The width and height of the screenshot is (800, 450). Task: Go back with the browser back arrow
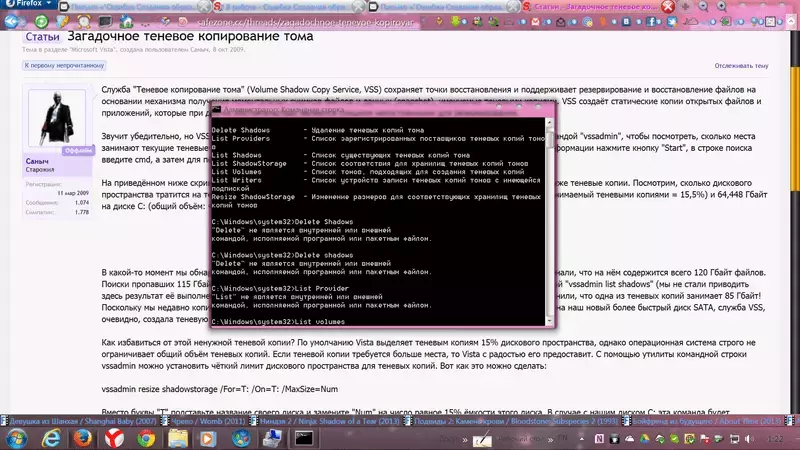(11, 21)
